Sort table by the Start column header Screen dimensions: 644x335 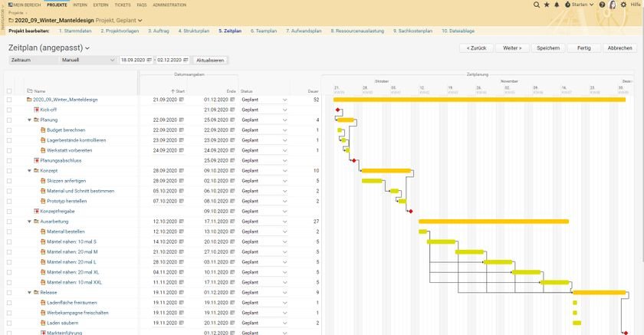pos(178,91)
